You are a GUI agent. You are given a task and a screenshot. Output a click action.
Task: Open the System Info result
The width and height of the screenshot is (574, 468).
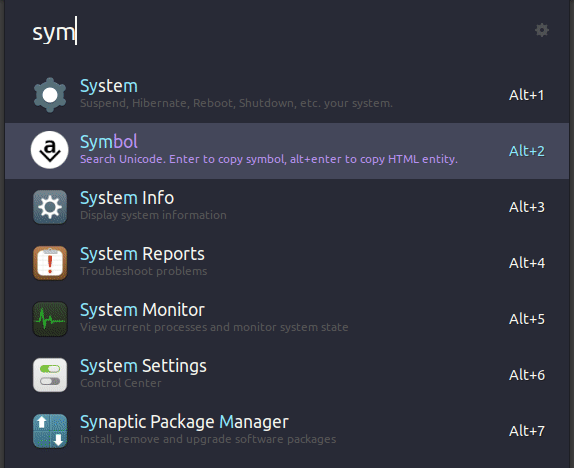pos(287,207)
